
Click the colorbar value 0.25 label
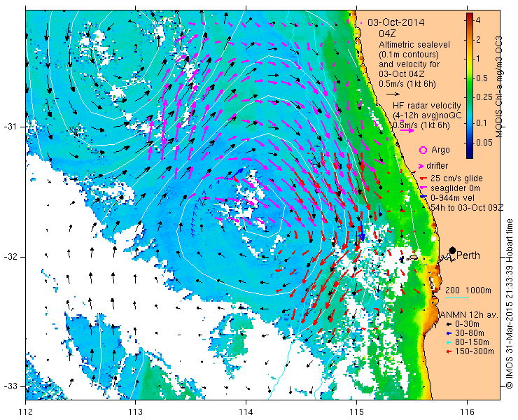[x=484, y=97]
